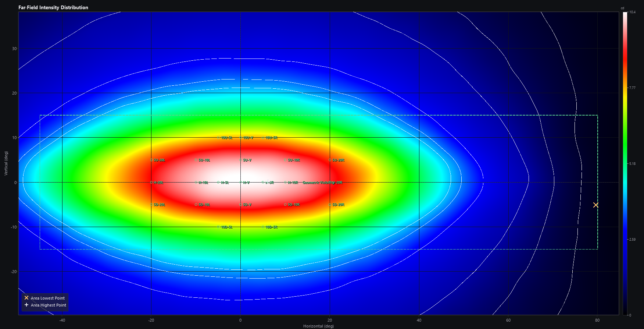The height and width of the screenshot is (329, 644).
Task: Click the orange X Area Lowest Point marker on plot
Action: (x=595, y=205)
